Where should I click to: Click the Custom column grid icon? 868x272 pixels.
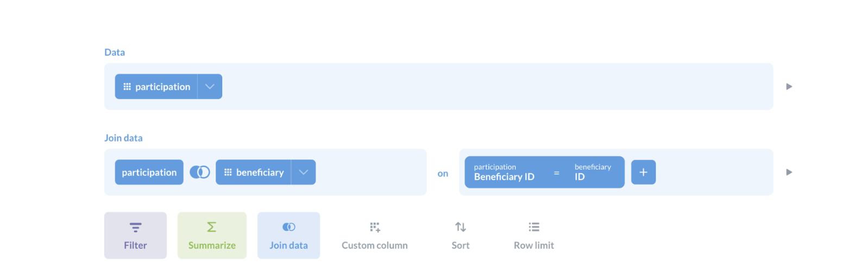375,227
